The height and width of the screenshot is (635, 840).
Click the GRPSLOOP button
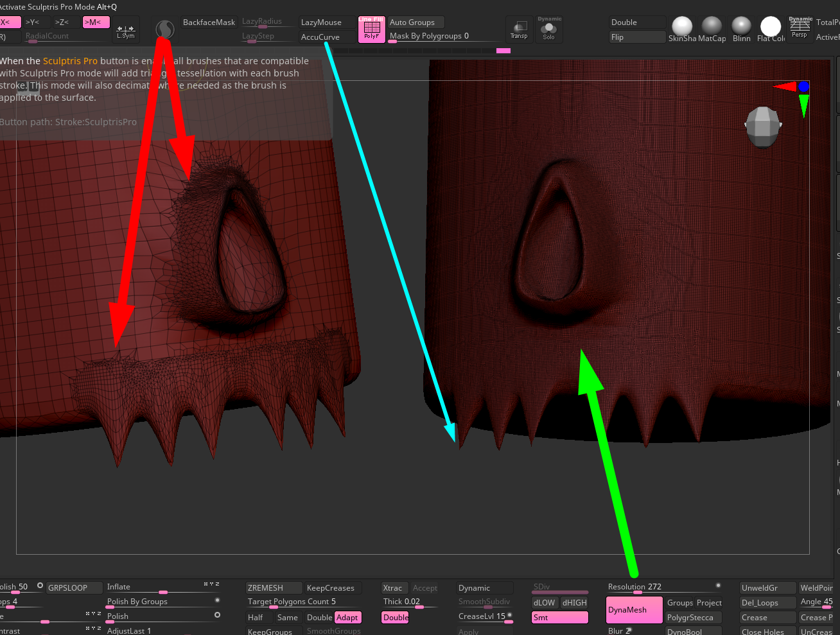point(74,587)
